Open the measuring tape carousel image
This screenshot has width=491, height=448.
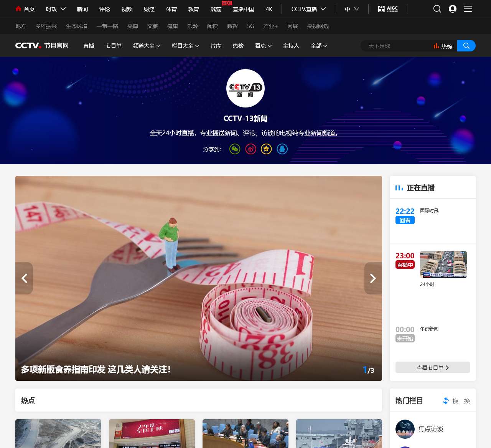tap(199, 278)
